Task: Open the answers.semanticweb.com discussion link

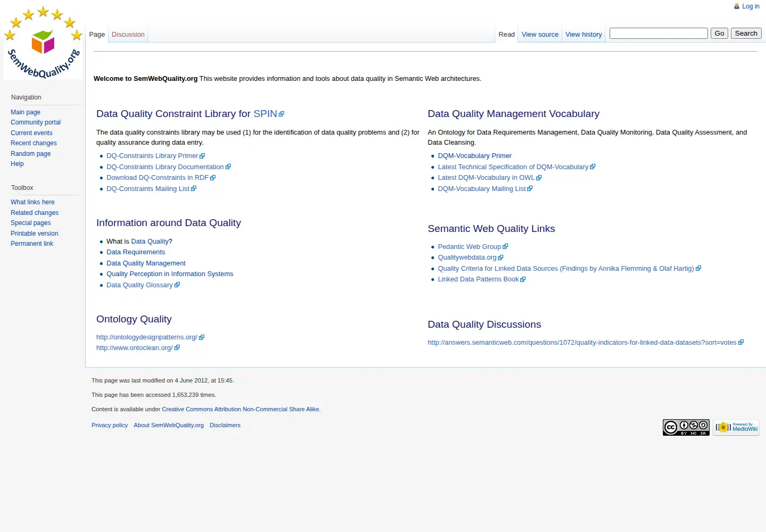Action: (x=586, y=343)
